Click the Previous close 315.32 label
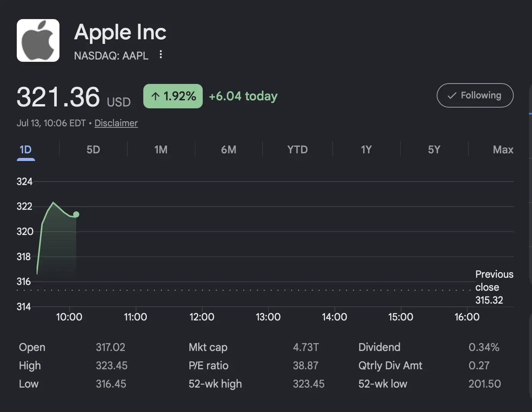Image resolution: width=532 pixels, height=412 pixels. click(494, 287)
